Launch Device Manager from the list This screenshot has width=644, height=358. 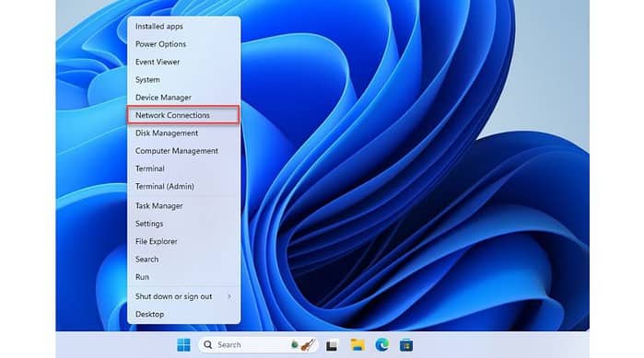183,98
